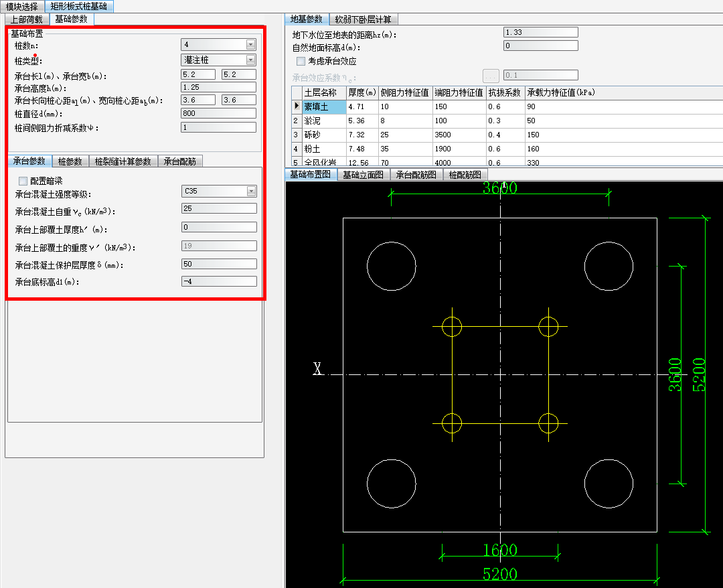Switch to the 承台配筋 sub-tab

(180, 161)
